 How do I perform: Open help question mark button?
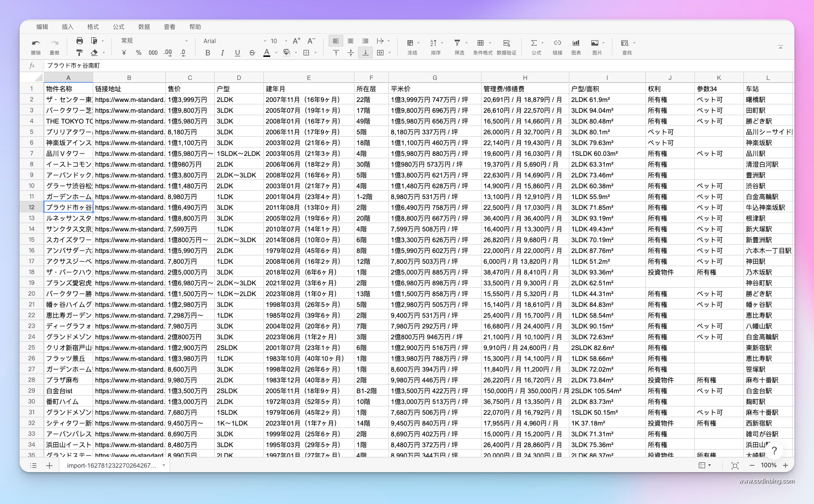click(x=774, y=451)
